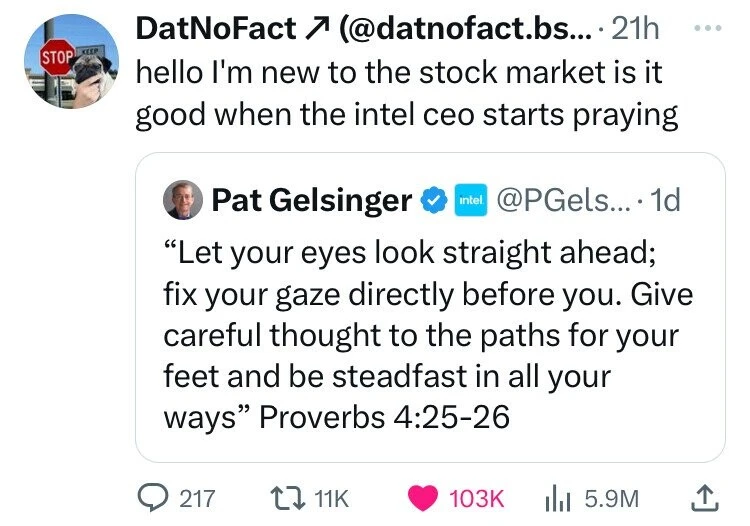Screen dimensions: 750x526
Task: Click Pat Gelsinger's small avatar photo
Action: tap(184, 201)
